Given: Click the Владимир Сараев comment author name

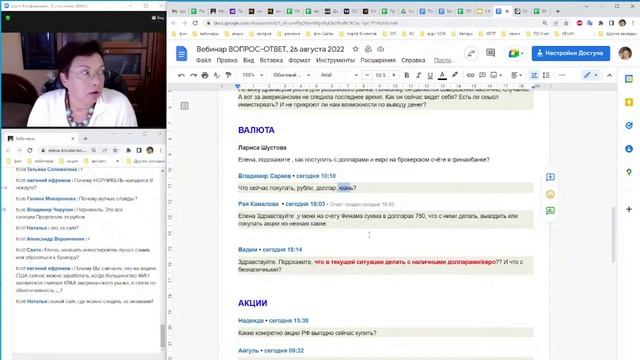Looking at the screenshot, I should pyautogui.click(x=264, y=176).
